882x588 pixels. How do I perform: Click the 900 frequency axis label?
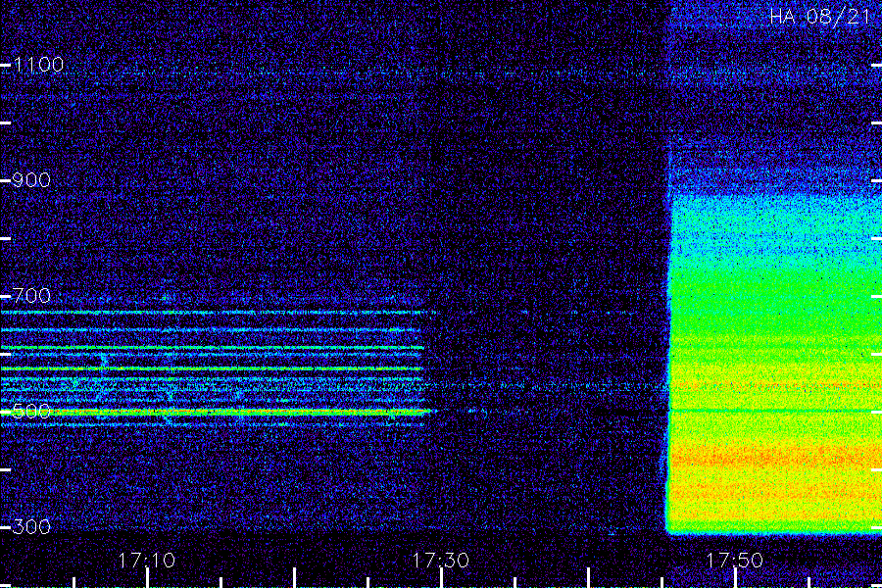click(31, 180)
